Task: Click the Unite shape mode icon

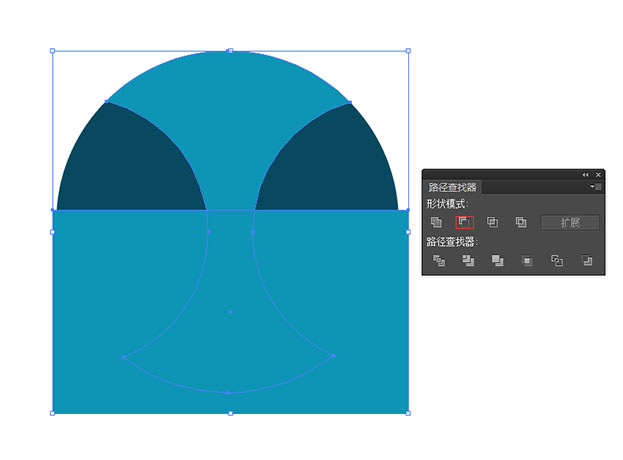Action: (x=436, y=222)
